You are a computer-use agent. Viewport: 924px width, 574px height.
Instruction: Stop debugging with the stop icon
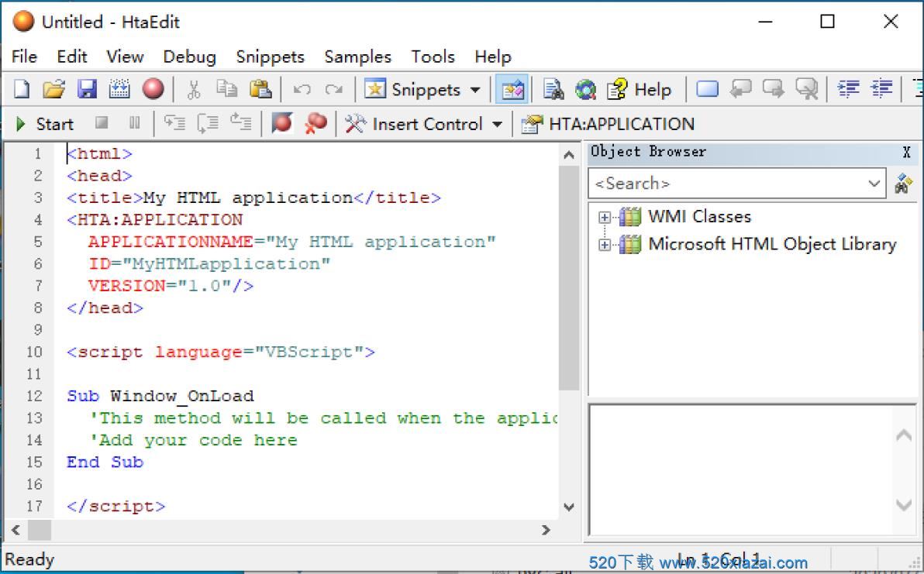(102, 123)
